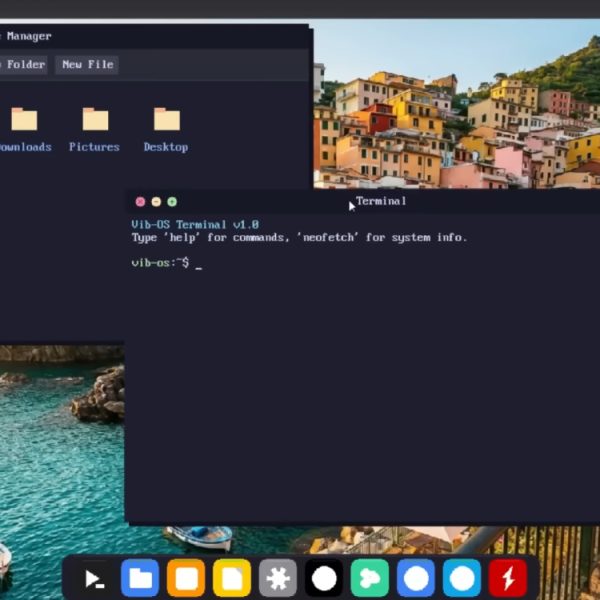Open the yellow notes dock icon

[232, 578]
